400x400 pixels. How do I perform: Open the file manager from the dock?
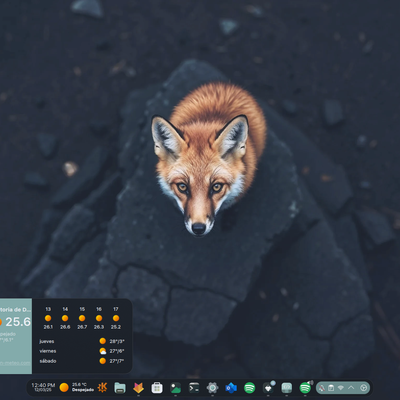click(120, 388)
